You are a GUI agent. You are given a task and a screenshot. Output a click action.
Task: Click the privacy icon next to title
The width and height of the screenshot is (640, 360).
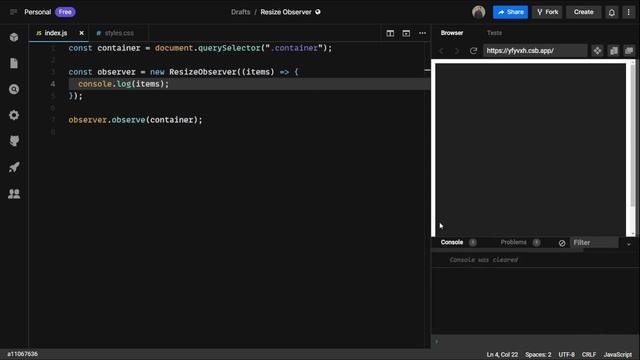pyautogui.click(x=318, y=12)
